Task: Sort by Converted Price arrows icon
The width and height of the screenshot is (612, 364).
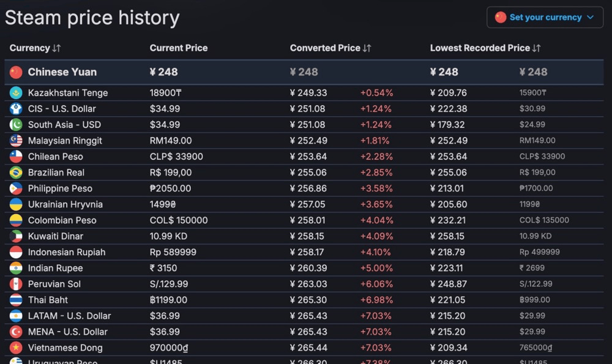Action: [367, 48]
